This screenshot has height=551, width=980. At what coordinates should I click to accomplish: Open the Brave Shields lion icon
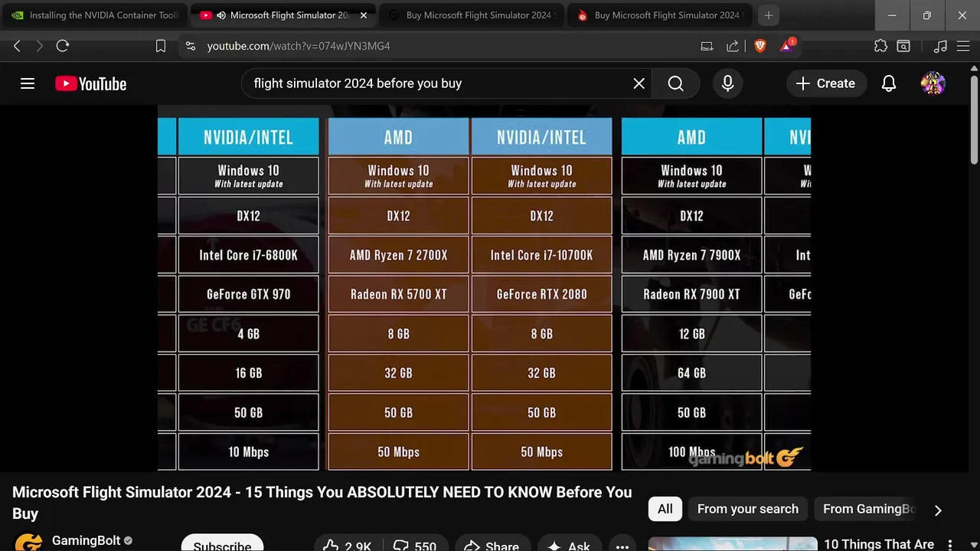point(759,46)
